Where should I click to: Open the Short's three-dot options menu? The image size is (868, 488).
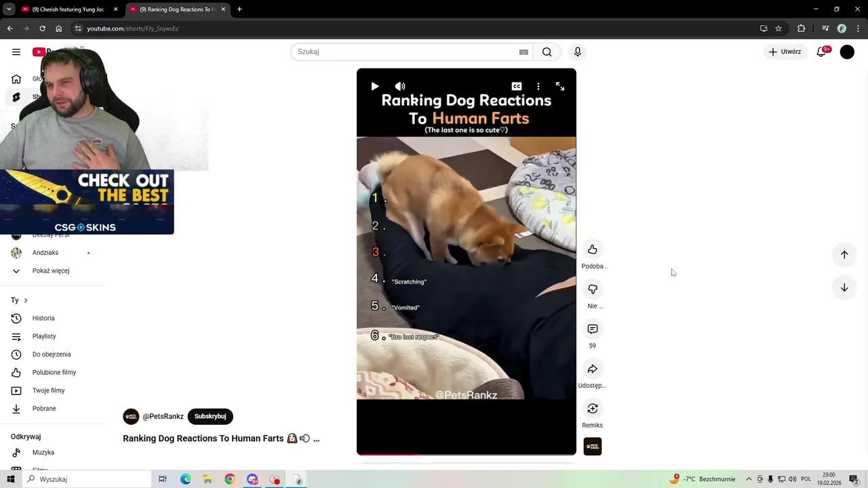(538, 86)
